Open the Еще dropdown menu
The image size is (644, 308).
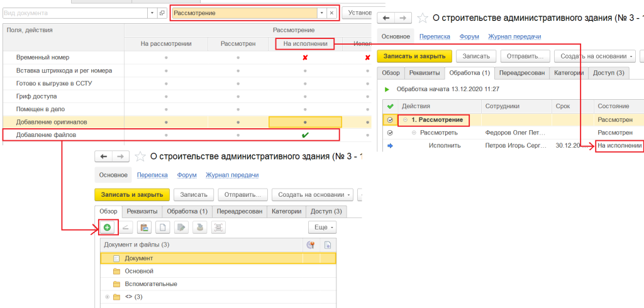click(x=322, y=227)
